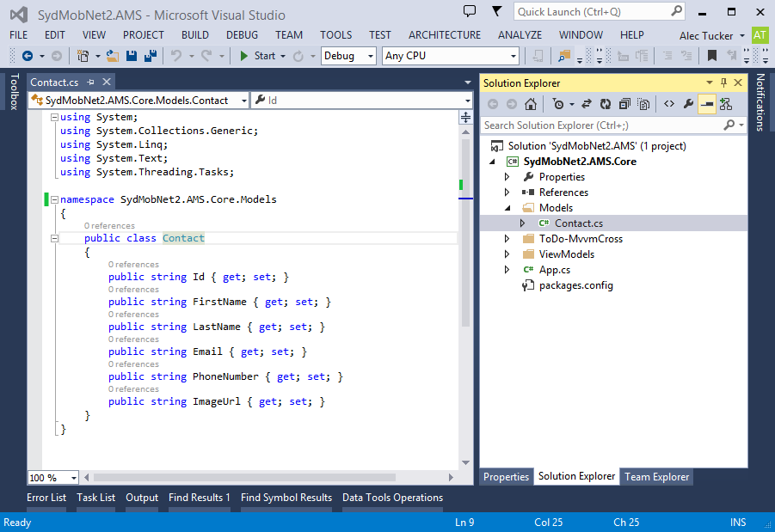775x532 pixels.
Task: Collapse the using directives outlining block
Action: [x=55, y=118]
